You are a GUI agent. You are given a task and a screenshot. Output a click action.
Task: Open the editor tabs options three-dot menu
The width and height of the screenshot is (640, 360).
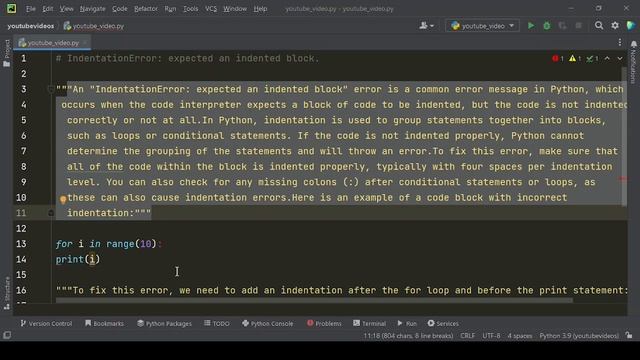click(x=620, y=42)
